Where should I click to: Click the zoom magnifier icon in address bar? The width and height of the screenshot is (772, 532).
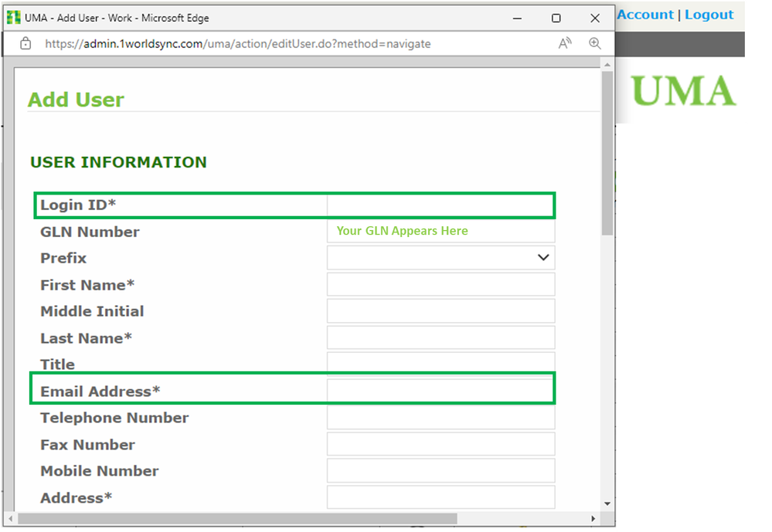594,43
